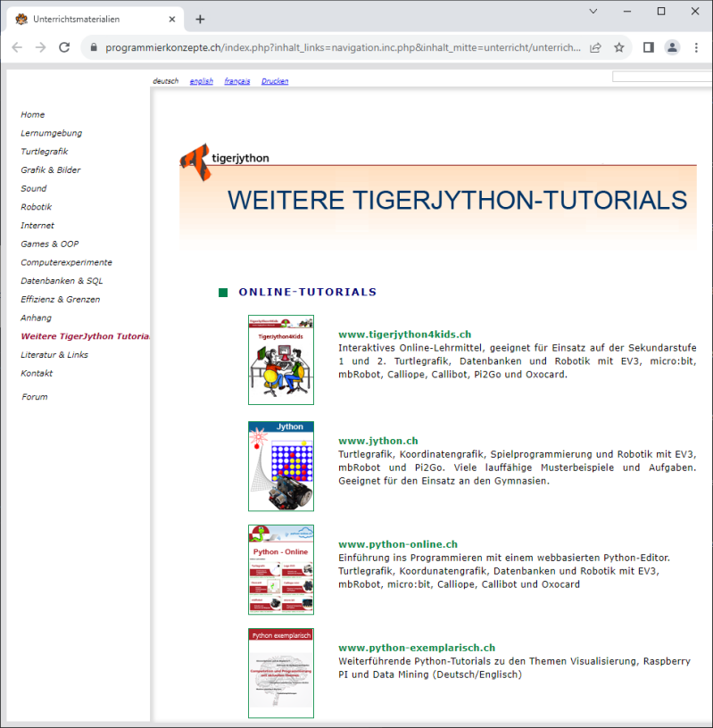Click the address bar URL
This screenshot has height=728, width=713.
click(343, 47)
